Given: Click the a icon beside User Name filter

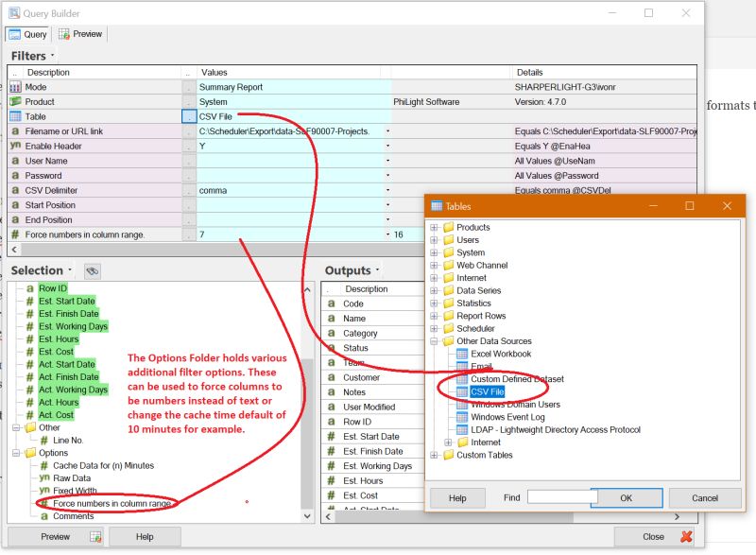Looking at the screenshot, I should point(15,161).
